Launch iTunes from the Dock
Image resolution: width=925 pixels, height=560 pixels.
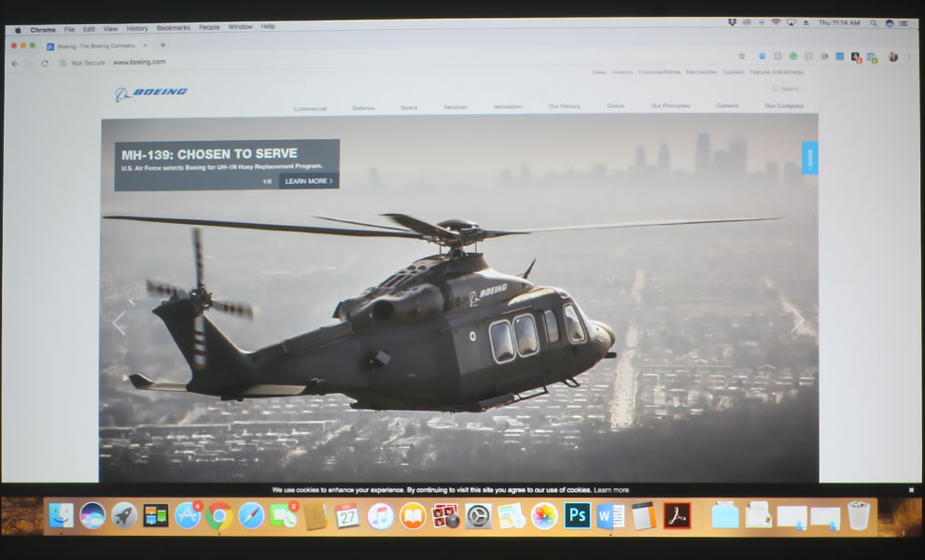[381, 516]
